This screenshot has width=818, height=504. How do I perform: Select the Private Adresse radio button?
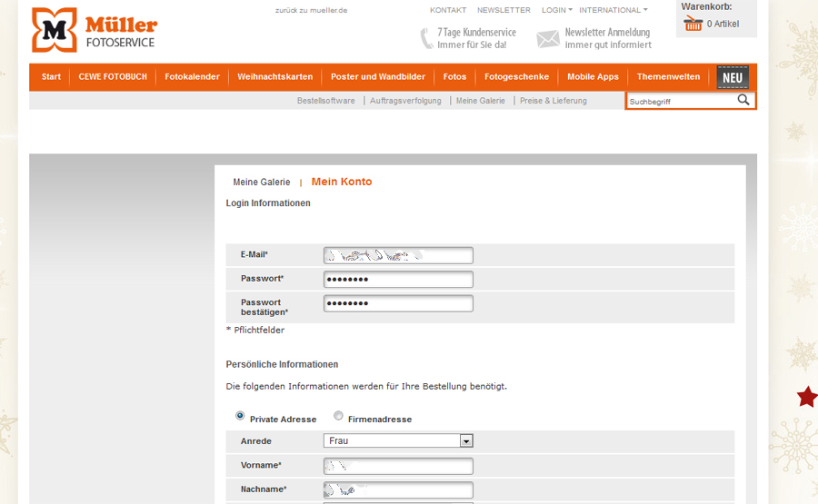click(240, 415)
